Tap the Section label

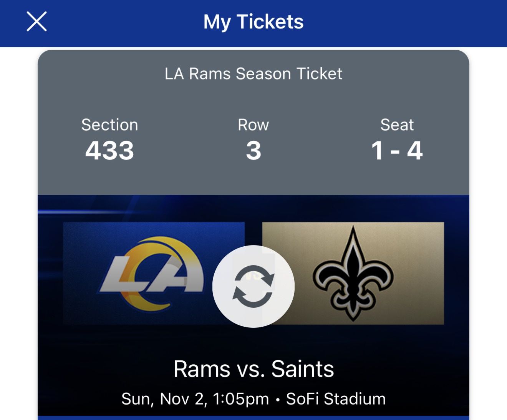click(x=109, y=125)
